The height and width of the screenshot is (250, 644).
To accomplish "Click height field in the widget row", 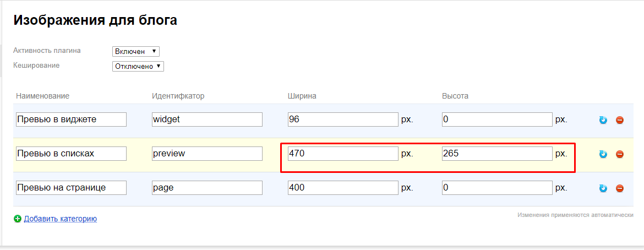I will click(x=496, y=119).
